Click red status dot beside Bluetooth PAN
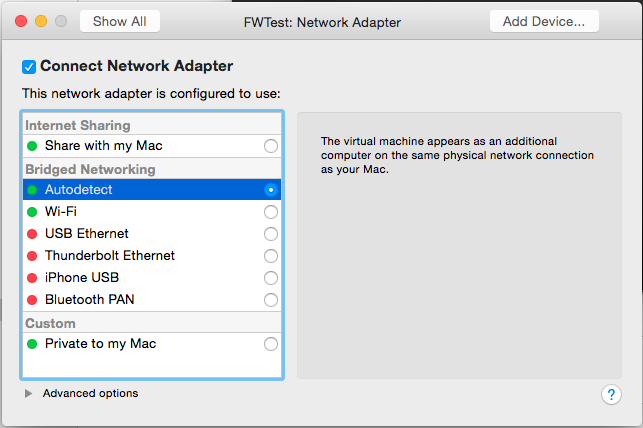This screenshot has height=428, width=643. (x=32, y=300)
